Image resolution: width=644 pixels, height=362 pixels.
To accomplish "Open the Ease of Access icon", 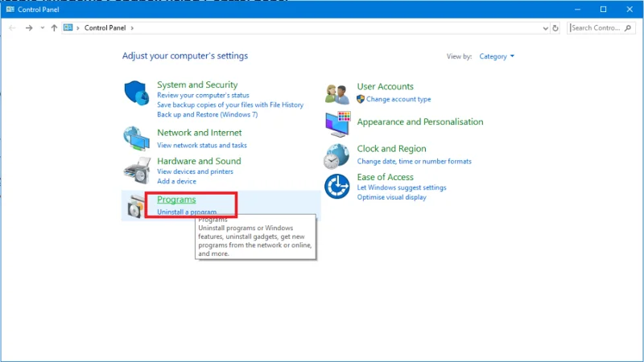I will click(x=336, y=187).
